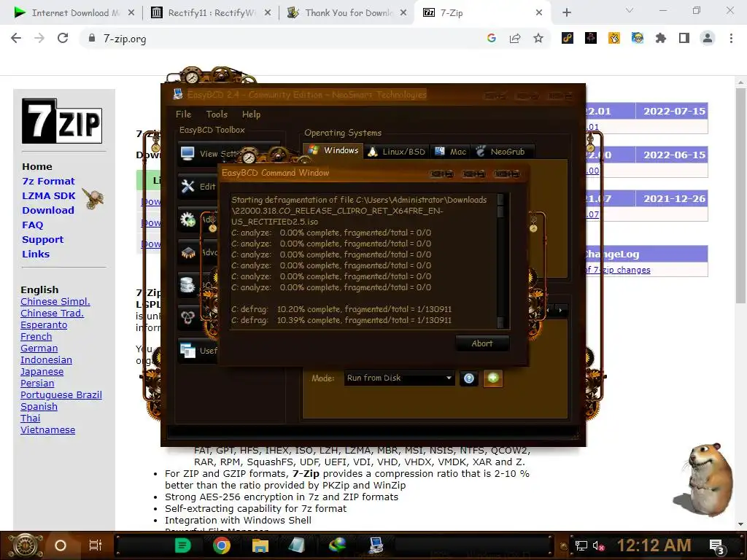Switch language to Portuguese Brazil
Image resolution: width=747 pixels, height=560 pixels.
pos(61,394)
